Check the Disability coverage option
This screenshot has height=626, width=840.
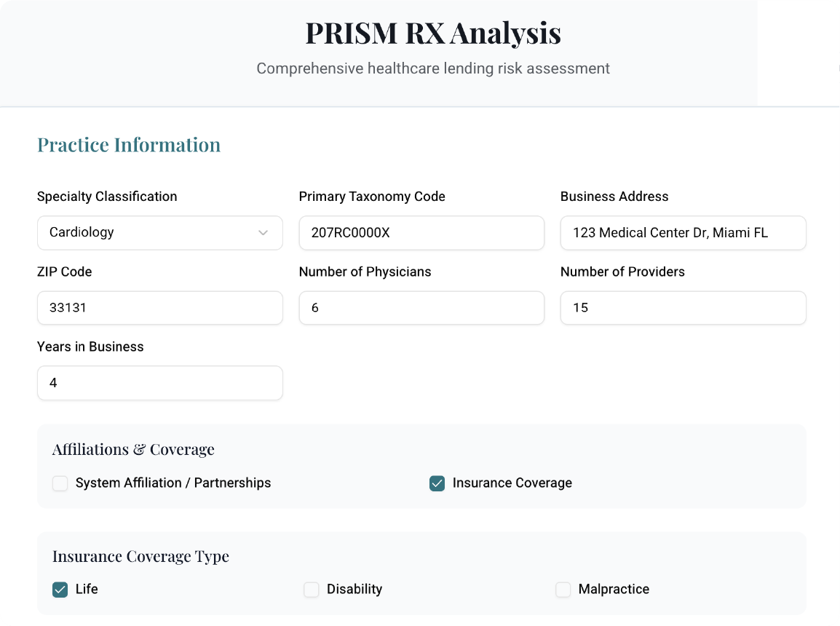[312, 589]
